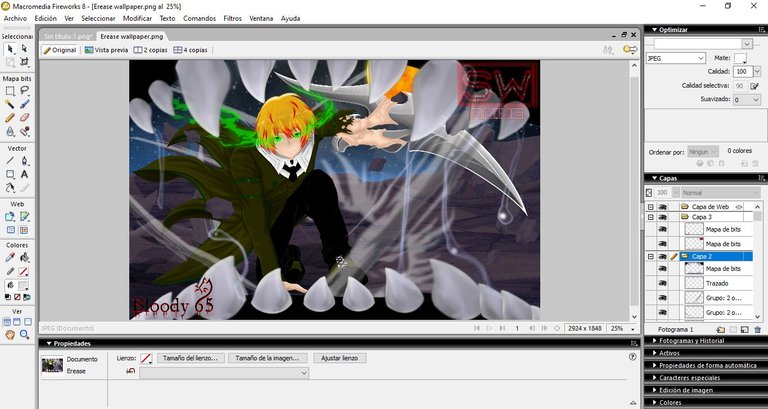Hide the Capa 3 layer
The height and width of the screenshot is (409, 768).
662,217
